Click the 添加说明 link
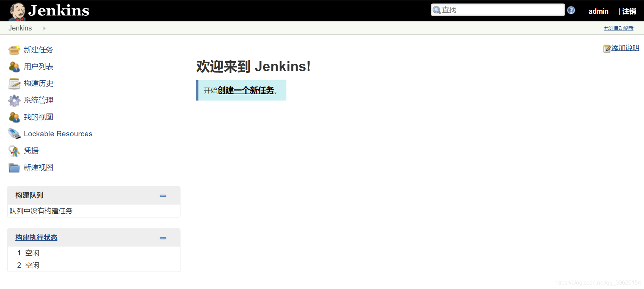 [x=625, y=48]
